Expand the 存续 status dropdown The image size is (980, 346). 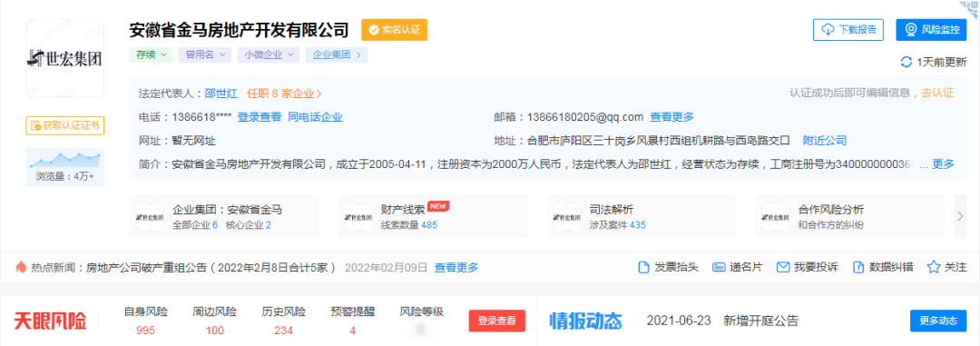click(x=151, y=55)
